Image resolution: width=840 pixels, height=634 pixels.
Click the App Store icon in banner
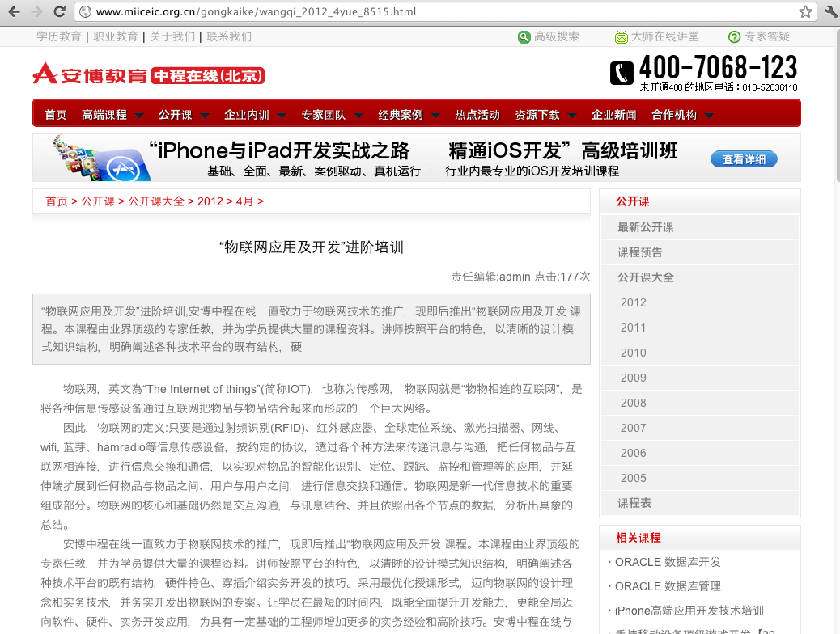point(123,167)
